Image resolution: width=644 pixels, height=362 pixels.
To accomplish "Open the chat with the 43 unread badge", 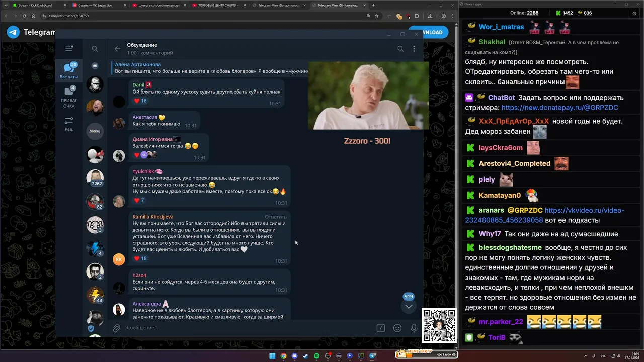I will click(95, 295).
